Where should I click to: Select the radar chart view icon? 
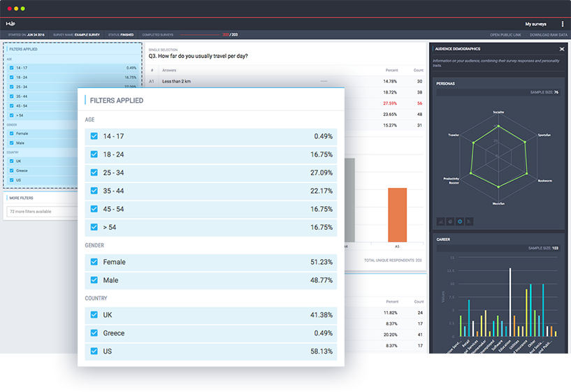(x=460, y=222)
